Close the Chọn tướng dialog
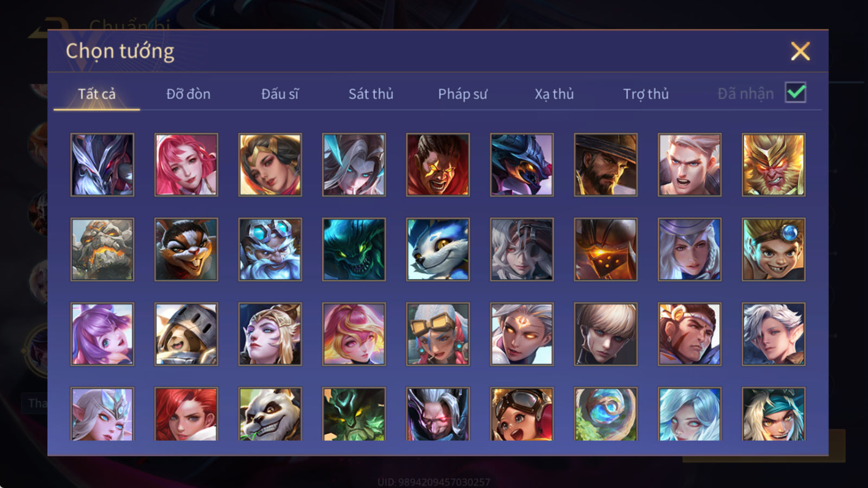This screenshot has height=488, width=868. pyautogui.click(x=800, y=51)
